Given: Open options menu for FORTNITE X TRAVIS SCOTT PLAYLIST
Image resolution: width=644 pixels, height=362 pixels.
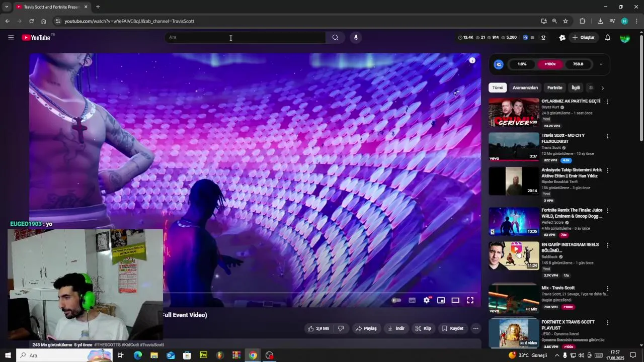Looking at the screenshot, I should [607, 323].
